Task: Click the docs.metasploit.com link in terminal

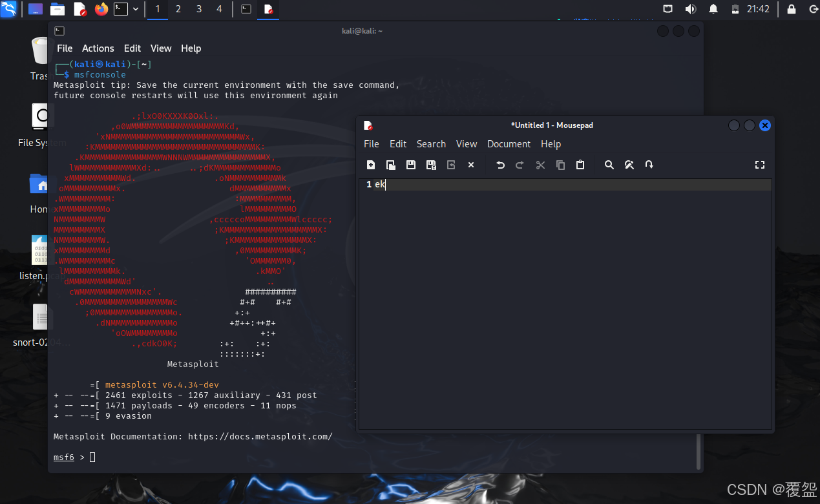Action: click(260, 437)
